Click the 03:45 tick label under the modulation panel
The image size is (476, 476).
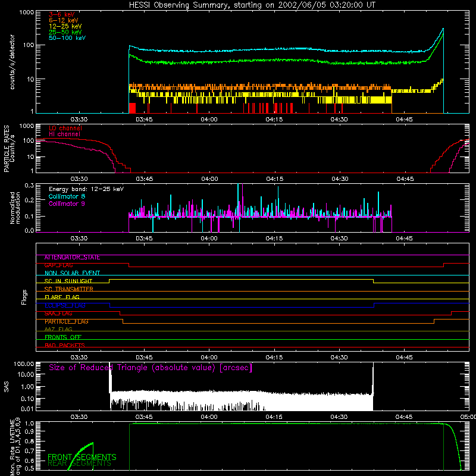tap(144, 239)
